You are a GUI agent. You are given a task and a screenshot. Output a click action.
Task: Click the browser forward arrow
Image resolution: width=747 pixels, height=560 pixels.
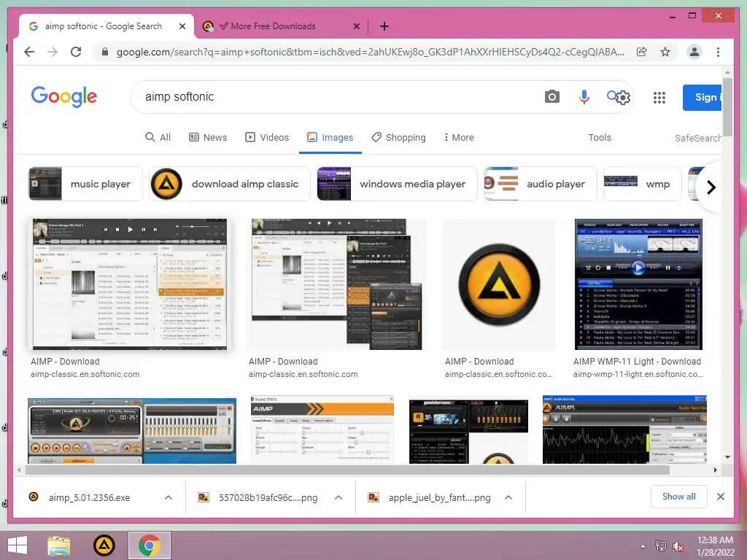tap(53, 52)
